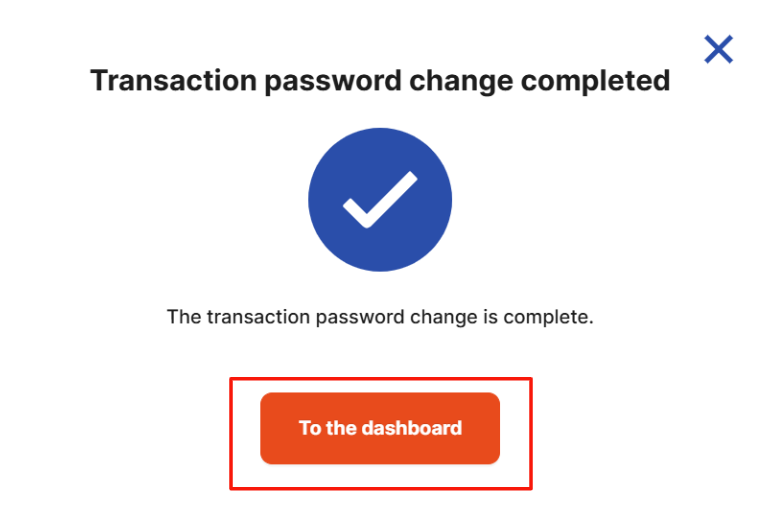Click the word password in the heading
The image size is (757, 507).
point(333,81)
